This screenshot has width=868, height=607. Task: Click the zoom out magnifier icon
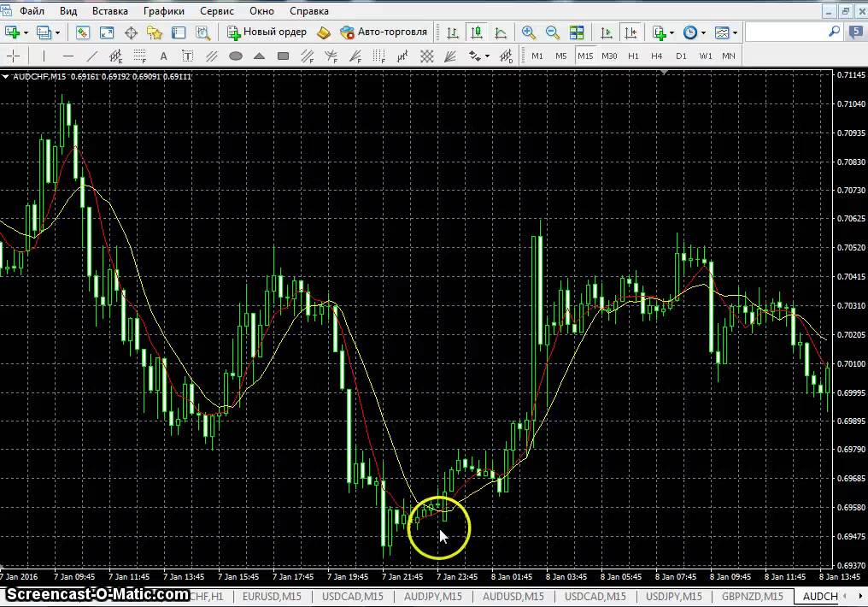click(x=553, y=32)
